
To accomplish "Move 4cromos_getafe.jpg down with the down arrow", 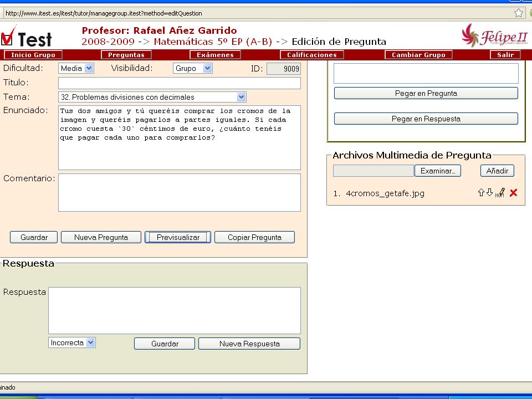I will click(x=489, y=192).
